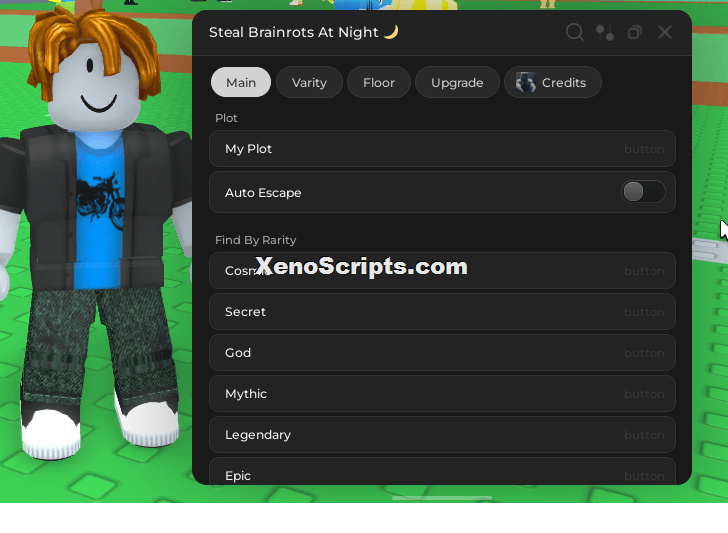
Task: Open the Varity tab
Action: [x=309, y=83]
